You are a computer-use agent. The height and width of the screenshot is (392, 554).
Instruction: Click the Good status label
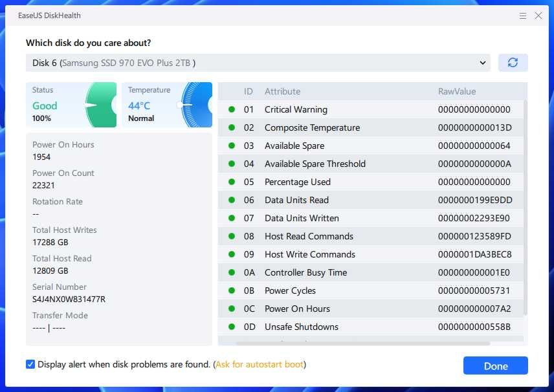click(x=45, y=105)
